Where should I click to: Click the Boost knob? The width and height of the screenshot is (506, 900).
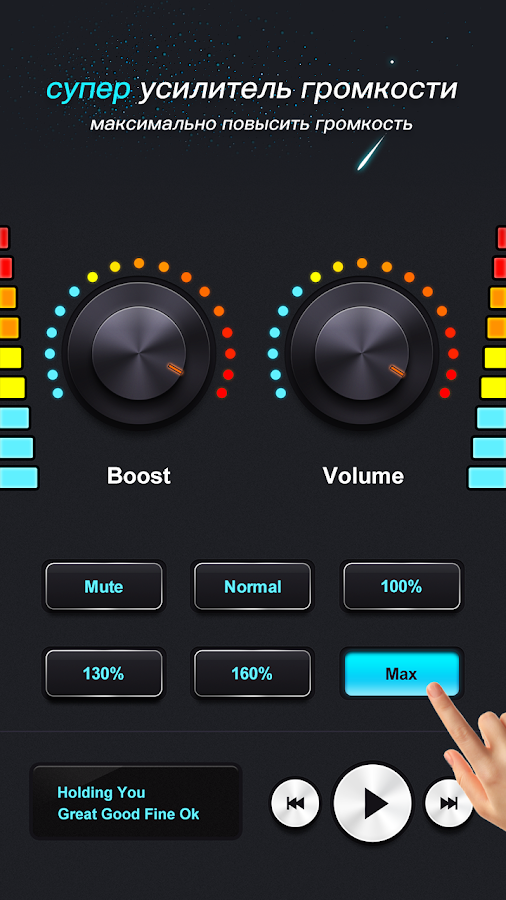[x=139, y=353]
